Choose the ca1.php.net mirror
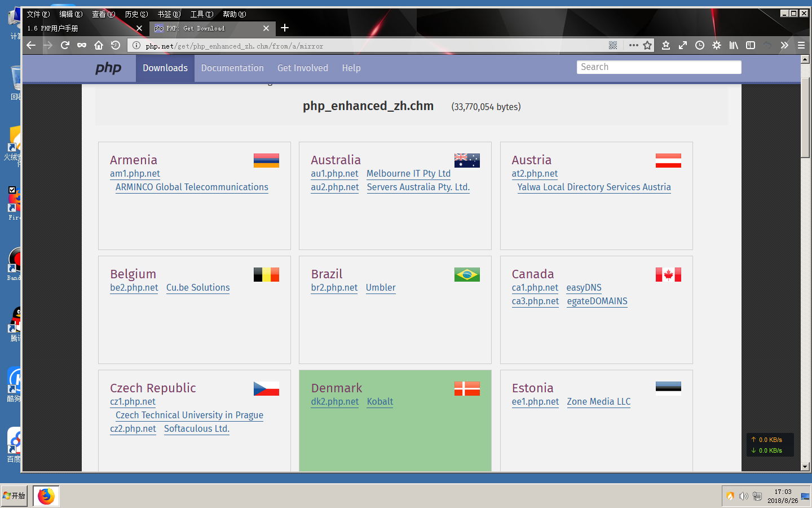Image resolution: width=812 pixels, height=508 pixels. (x=535, y=288)
